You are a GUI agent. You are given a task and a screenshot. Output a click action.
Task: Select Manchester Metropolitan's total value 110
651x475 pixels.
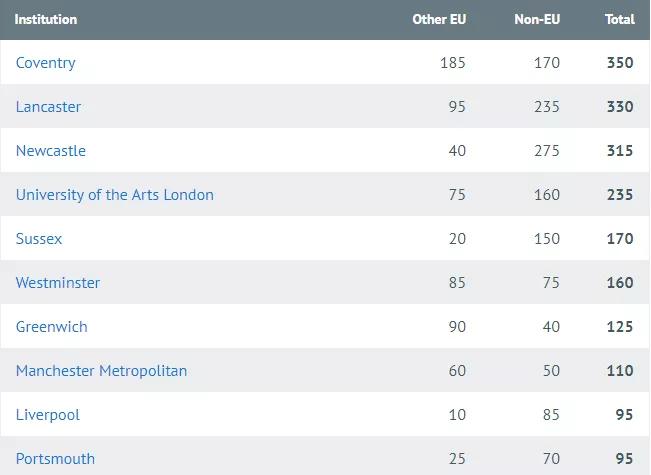tap(620, 371)
